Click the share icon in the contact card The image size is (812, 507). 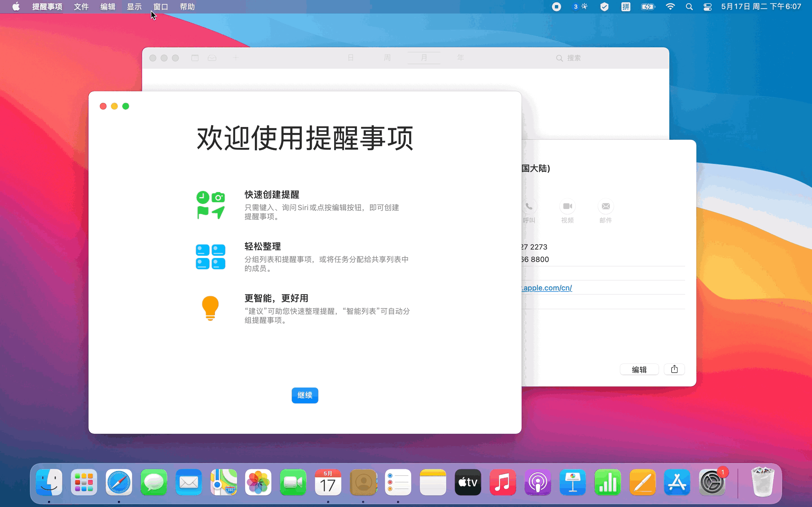pos(674,369)
